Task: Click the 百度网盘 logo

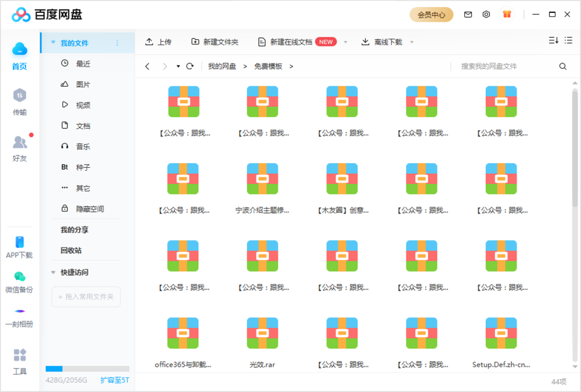Action: 47,15
